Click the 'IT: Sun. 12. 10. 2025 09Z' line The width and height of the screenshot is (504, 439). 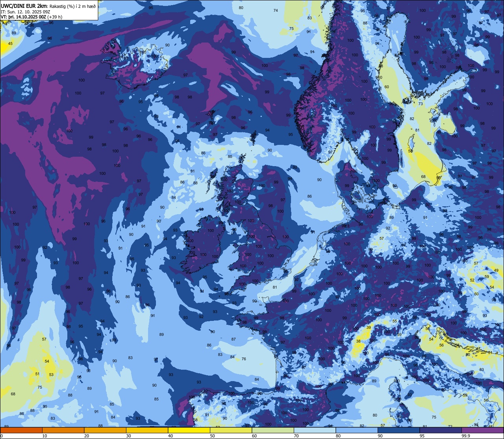25,11
